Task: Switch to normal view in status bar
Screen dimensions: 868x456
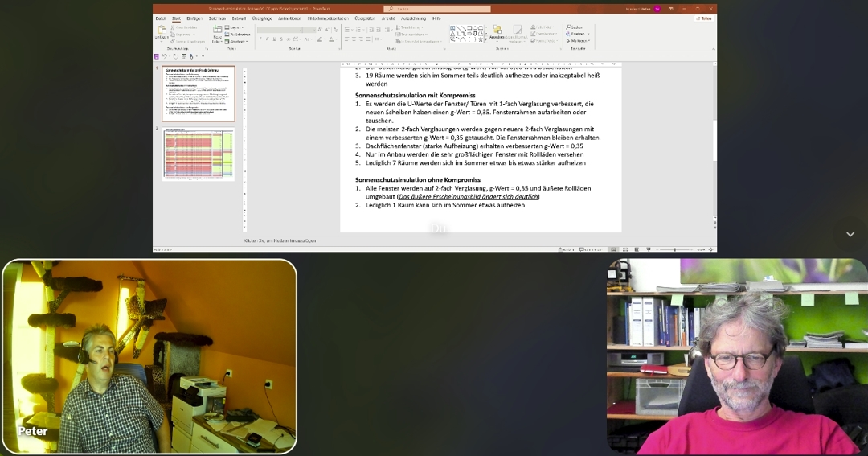Action: [613, 249]
